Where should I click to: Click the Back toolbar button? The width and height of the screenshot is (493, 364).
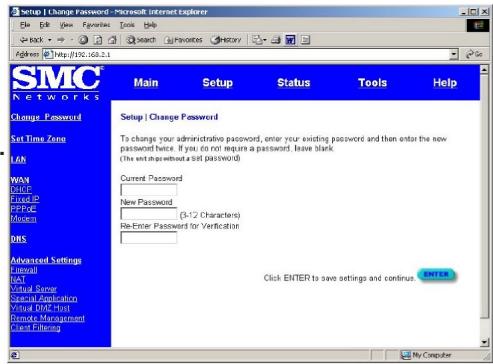(31, 40)
